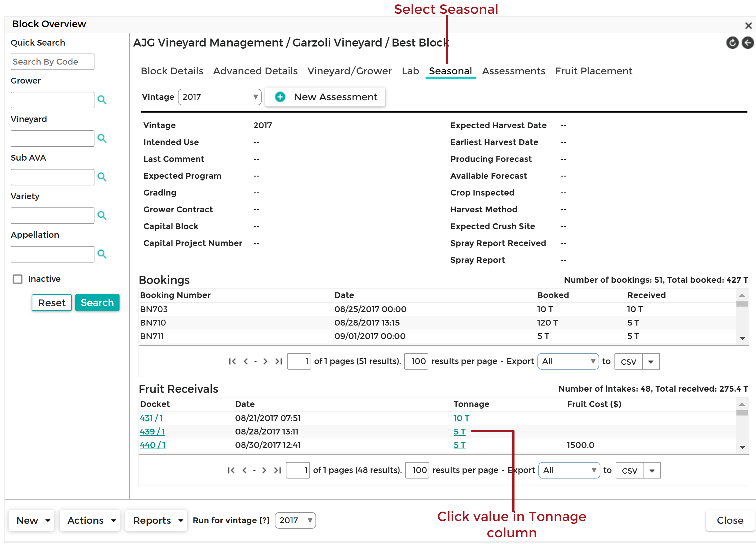Screen dimensions: 756x544
Task: Click Fruit Receivals results per page field
Action: [417, 470]
